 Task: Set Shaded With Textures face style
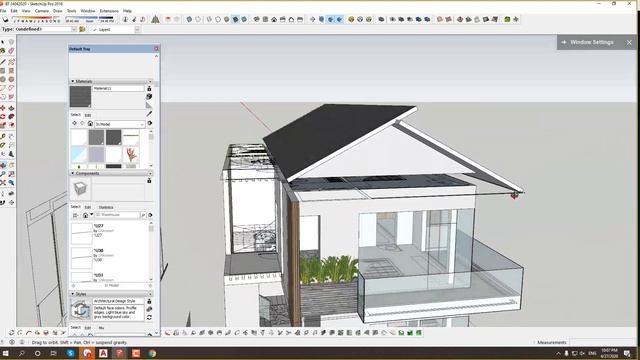pos(236,19)
